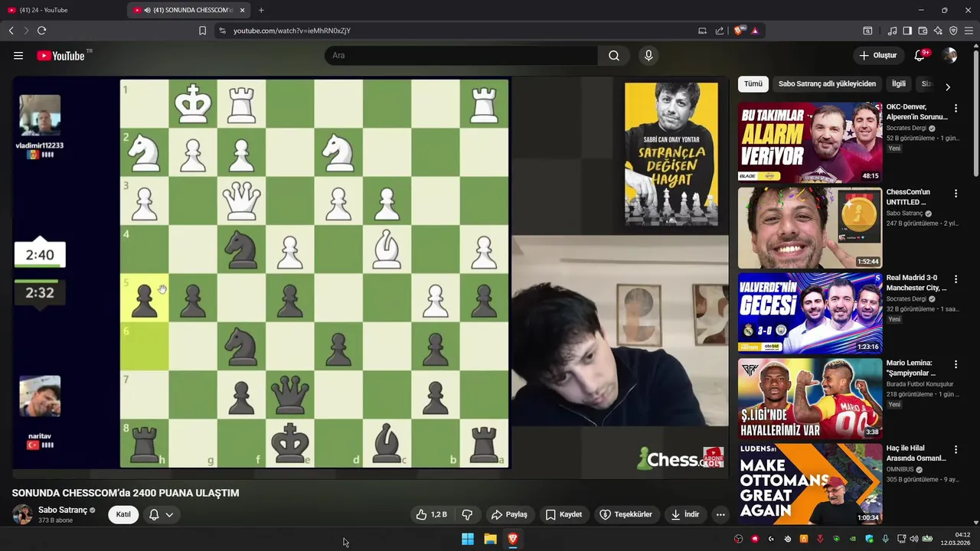Screen dimensions: 980x551
Task: Click the Teşekkürler thanks button
Action: click(x=626, y=515)
